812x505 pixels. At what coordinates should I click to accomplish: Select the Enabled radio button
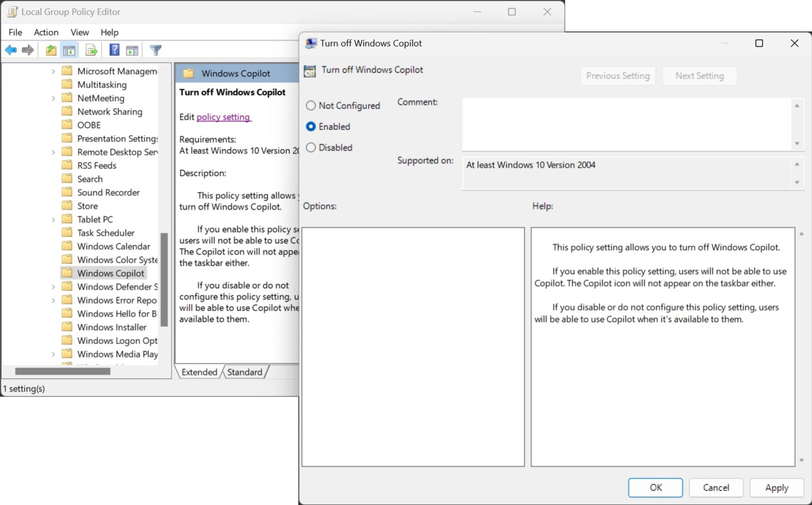311,127
